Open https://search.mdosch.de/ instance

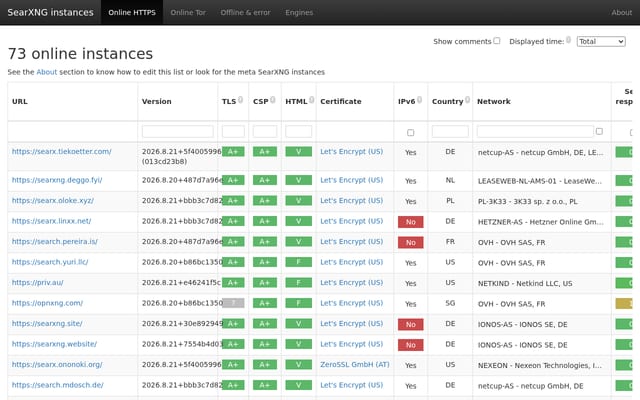(58, 385)
